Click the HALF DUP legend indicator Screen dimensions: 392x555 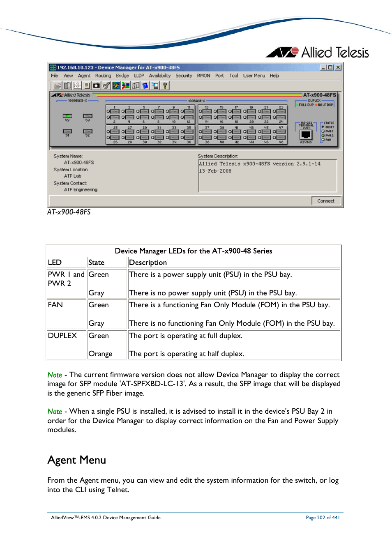[316, 105]
